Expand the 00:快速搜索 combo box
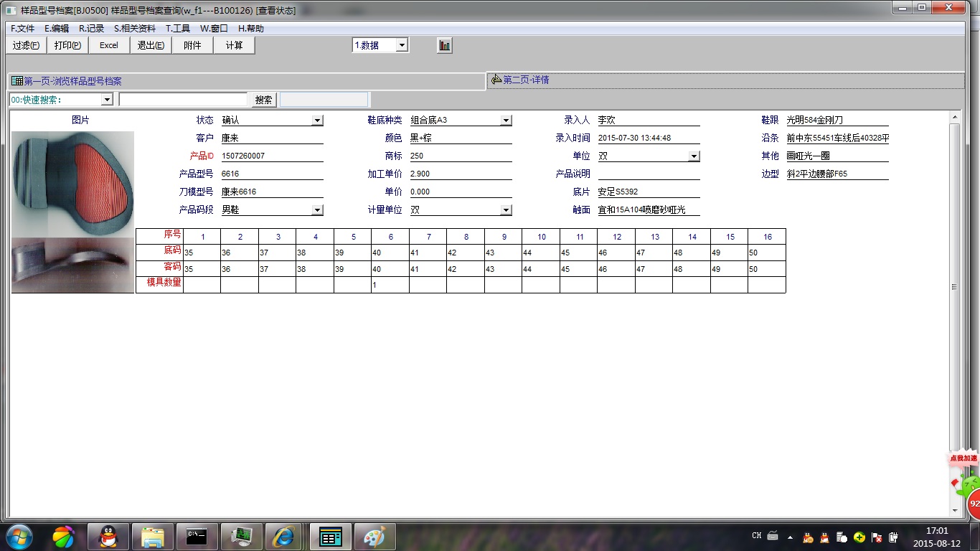The height and width of the screenshot is (551, 980). click(x=108, y=100)
